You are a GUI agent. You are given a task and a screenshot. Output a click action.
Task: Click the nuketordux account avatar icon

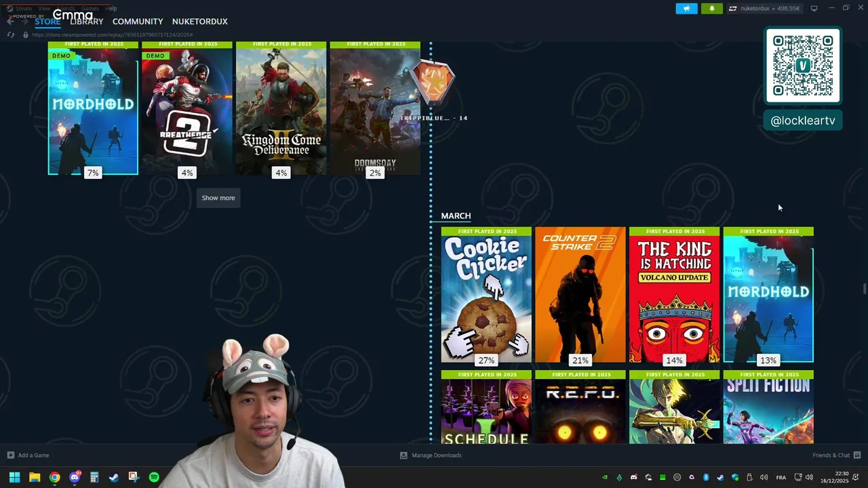(x=732, y=9)
